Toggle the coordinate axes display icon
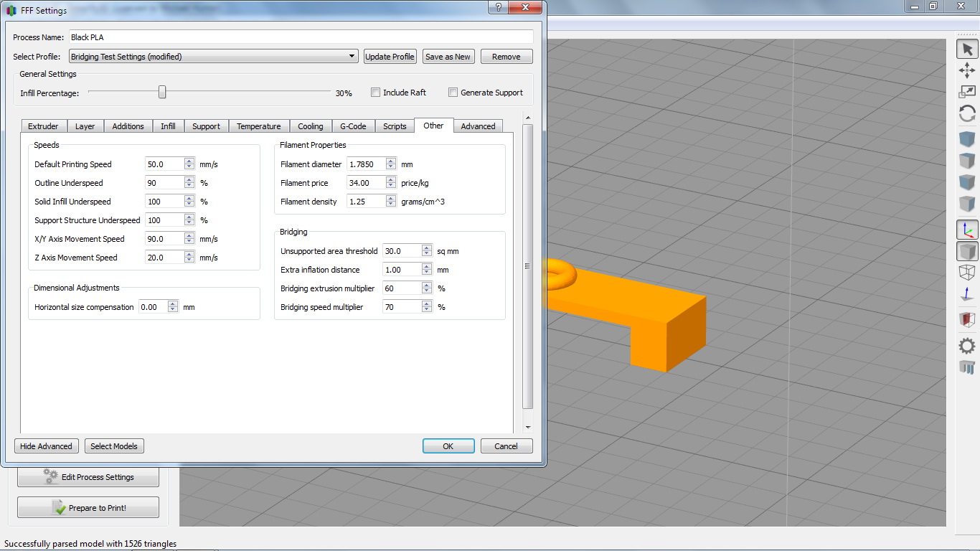 tap(967, 230)
